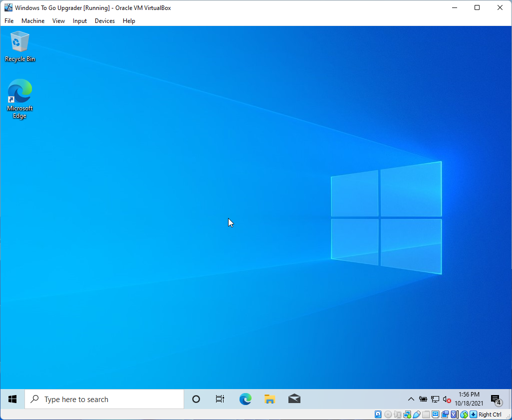Open the Input menu
This screenshot has height=420, width=512.
pos(80,21)
